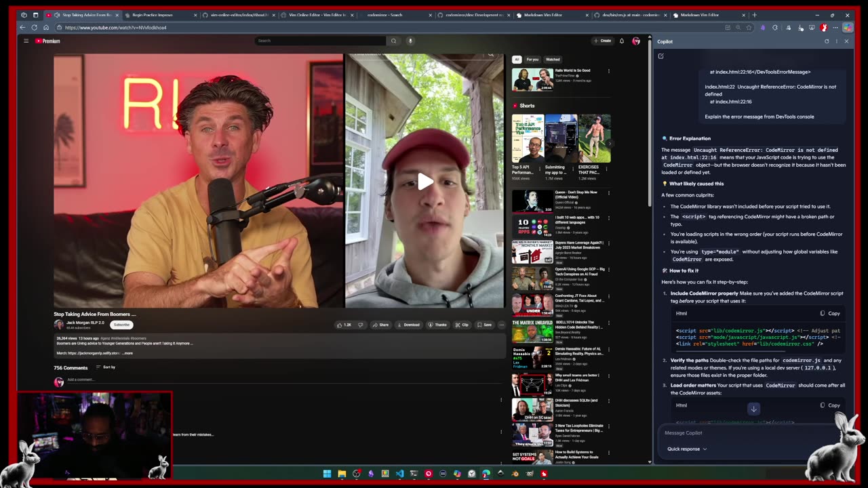Grab the YouTube page vertical scrollbar
Image resolution: width=868 pixels, height=488 pixels.
coord(650,122)
